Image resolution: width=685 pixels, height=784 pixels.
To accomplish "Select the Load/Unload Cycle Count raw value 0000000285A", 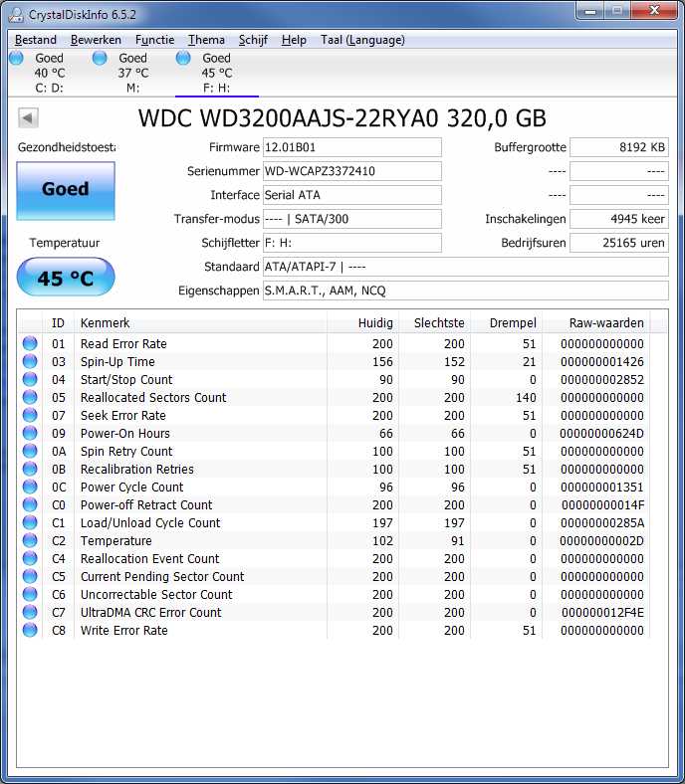I will (602, 523).
